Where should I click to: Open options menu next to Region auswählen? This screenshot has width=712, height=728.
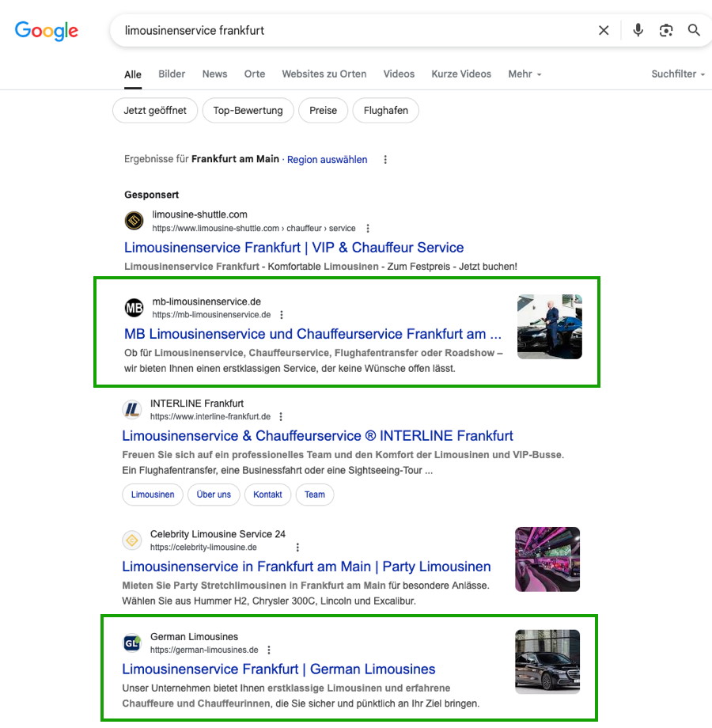click(x=385, y=160)
